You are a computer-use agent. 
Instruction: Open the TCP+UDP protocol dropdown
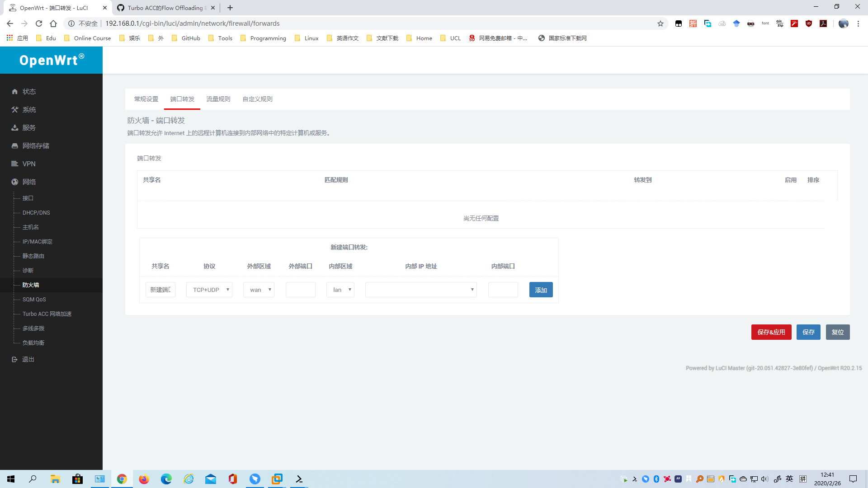tap(209, 290)
